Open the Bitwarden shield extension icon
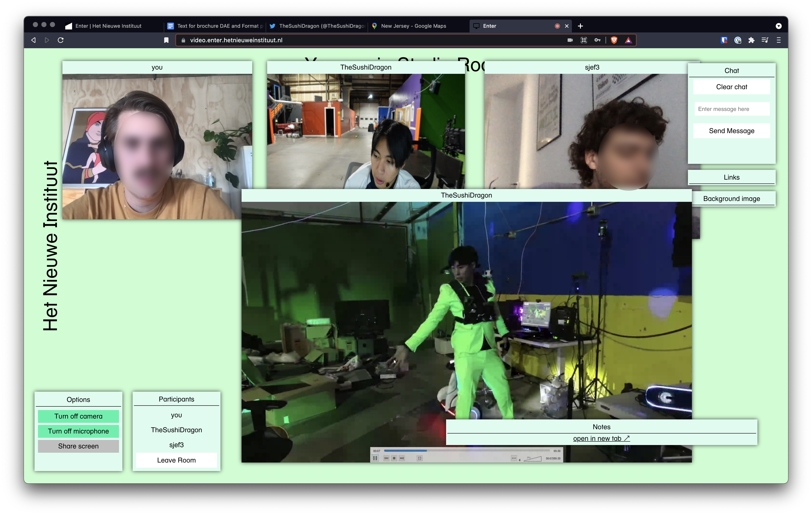The width and height of the screenshot is (812, 515). [x=724, y=40]
